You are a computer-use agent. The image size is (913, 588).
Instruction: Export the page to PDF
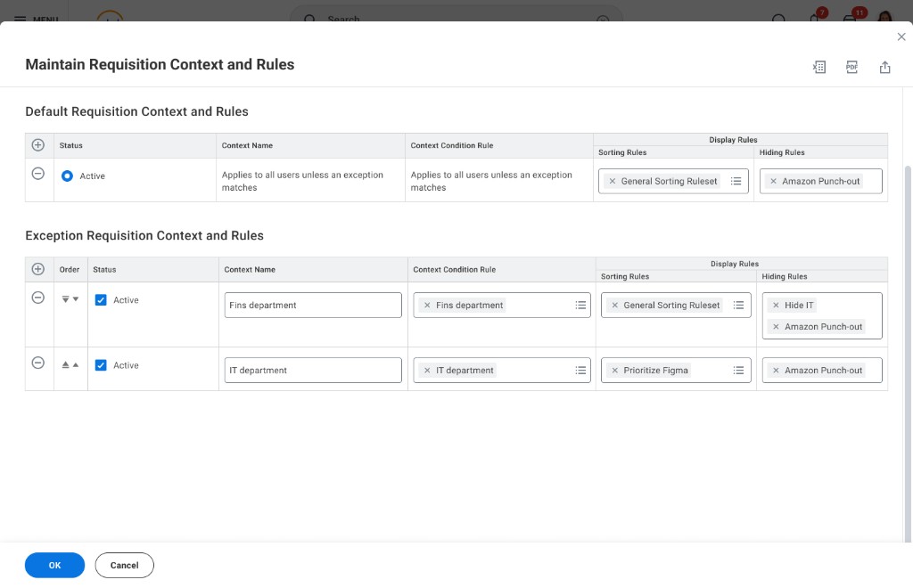pos(851,68)
